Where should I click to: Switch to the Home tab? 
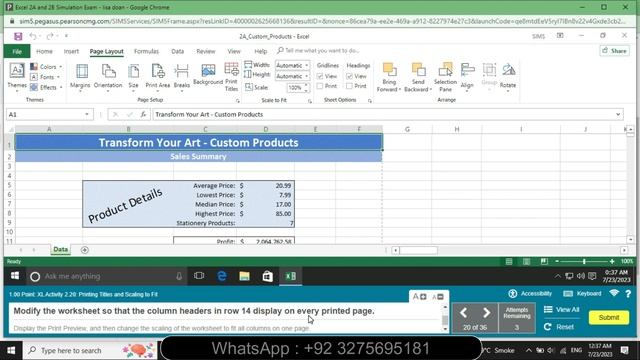44,51
